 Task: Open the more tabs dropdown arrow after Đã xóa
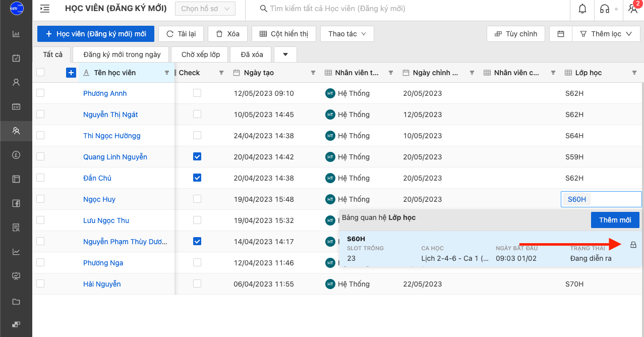coord(285,54)
